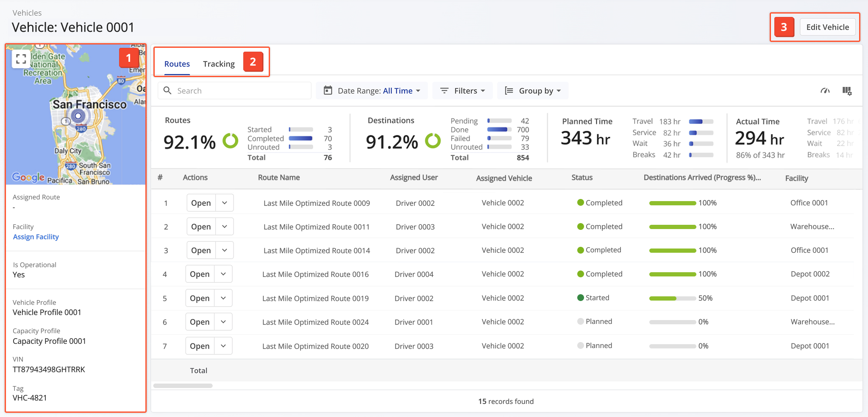This screenshot has width=868, height=417.
Task: Open the column settings icon
Action: tap(847, 91)
